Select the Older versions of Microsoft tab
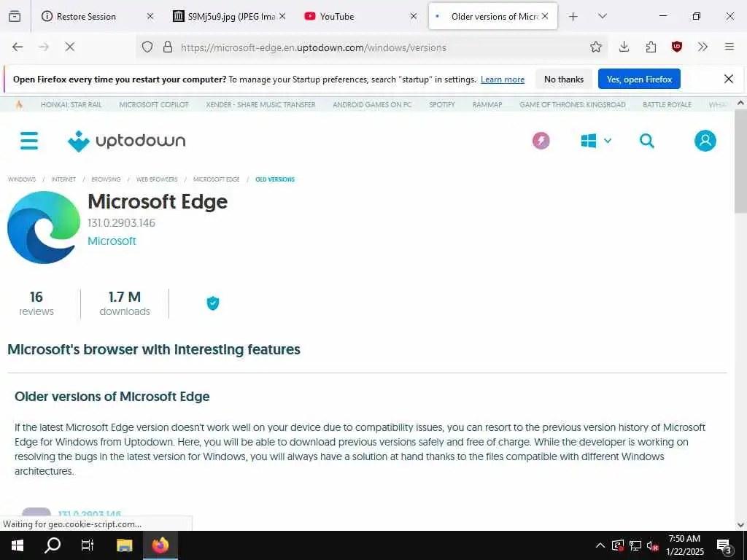 click(x=493, y=16)
